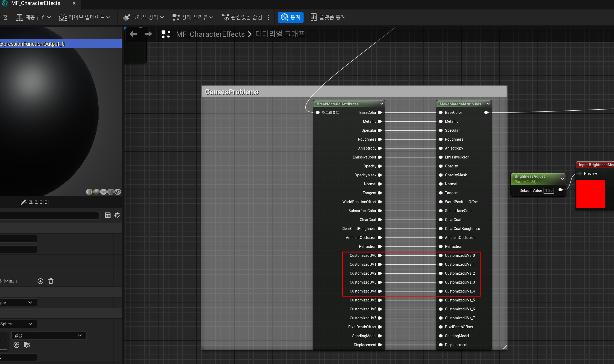Select cylinder preview mesh shape icon

coord(89,192)
